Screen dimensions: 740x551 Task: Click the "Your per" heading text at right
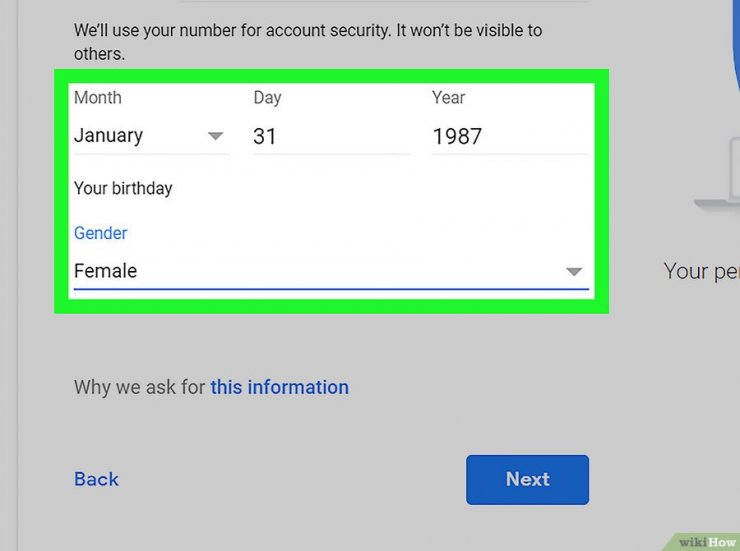pyautogui.click(x=701, y=272)
